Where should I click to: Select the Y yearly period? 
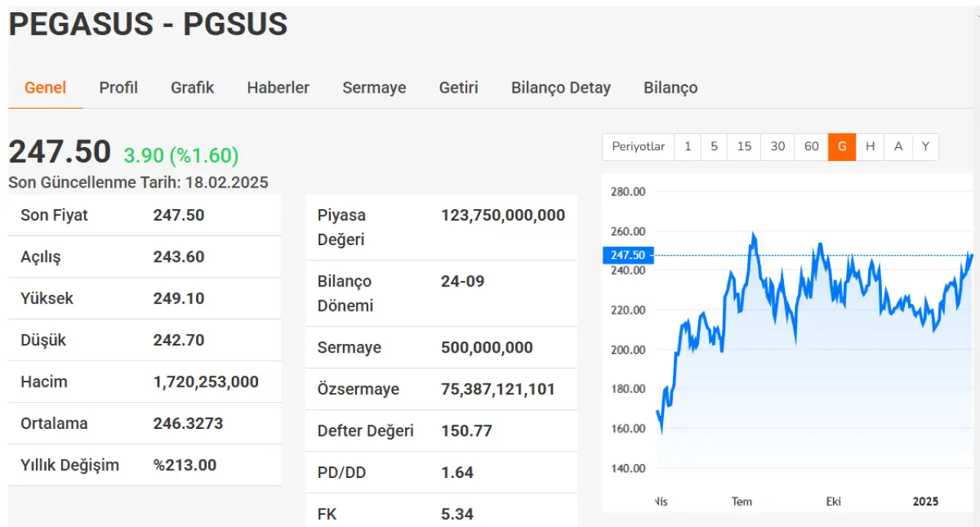(925, 146)
